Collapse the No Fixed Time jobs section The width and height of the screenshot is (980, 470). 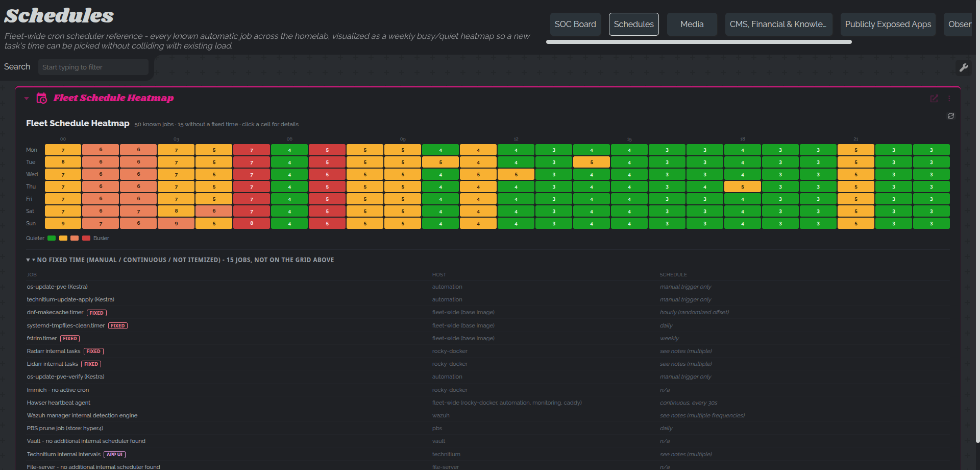[x=28, y=260]
